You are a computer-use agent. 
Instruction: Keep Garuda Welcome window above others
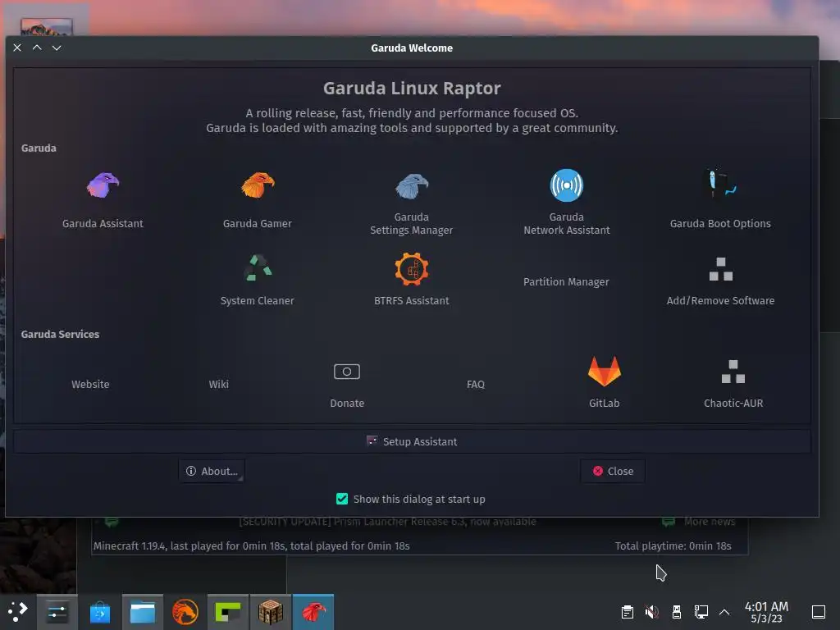coord(37,48)
